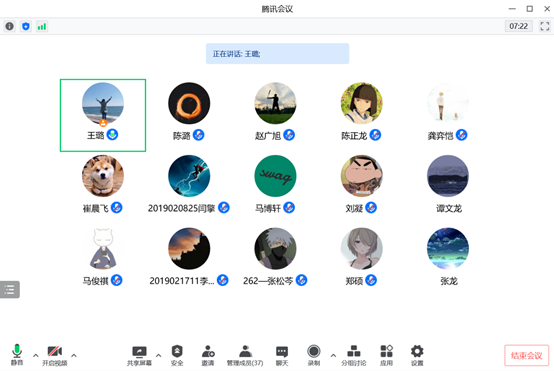Open the settings gear in toolbar
554x371 pixels.
(417, 355)
